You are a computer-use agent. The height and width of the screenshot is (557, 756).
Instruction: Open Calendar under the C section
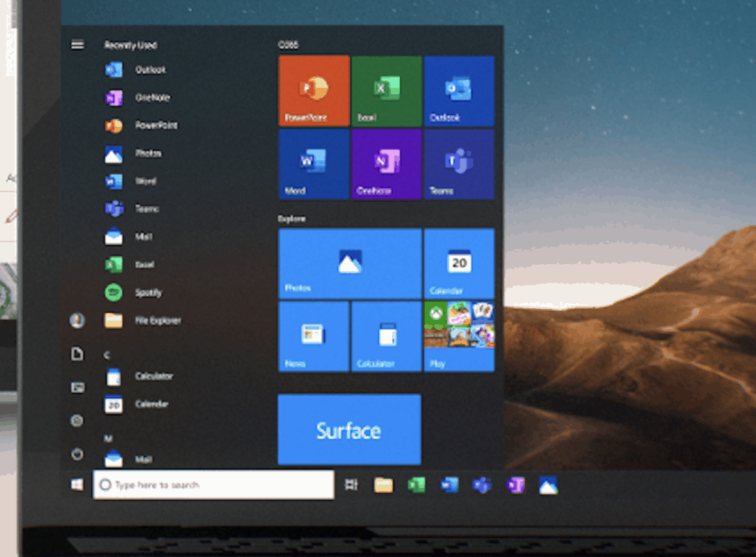tap(136, 404)
